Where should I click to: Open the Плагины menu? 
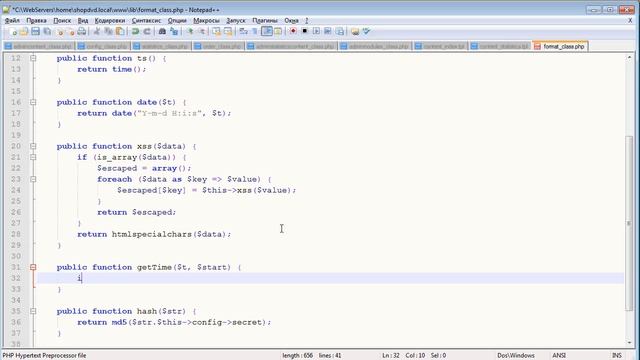coord(264,20)
